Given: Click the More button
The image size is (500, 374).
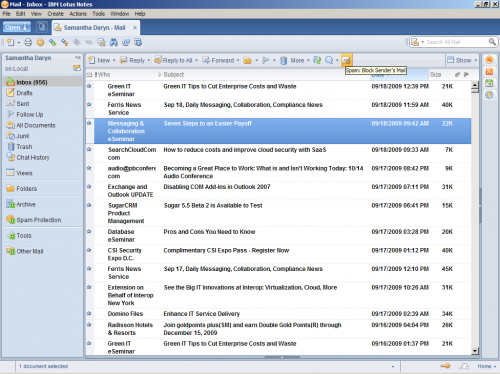Looking at the screenshot, I should 297,60.
